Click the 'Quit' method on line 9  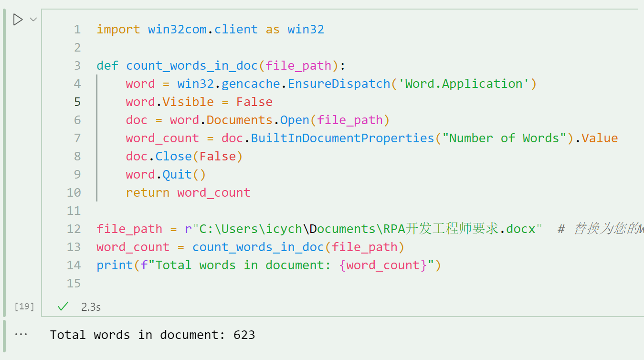point(177,175)
